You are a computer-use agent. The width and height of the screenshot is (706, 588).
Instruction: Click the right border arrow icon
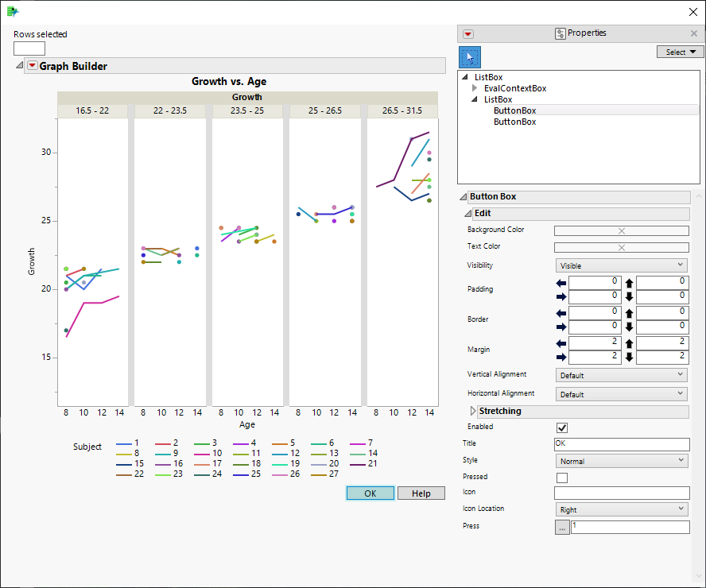click(x=561, y=327)
